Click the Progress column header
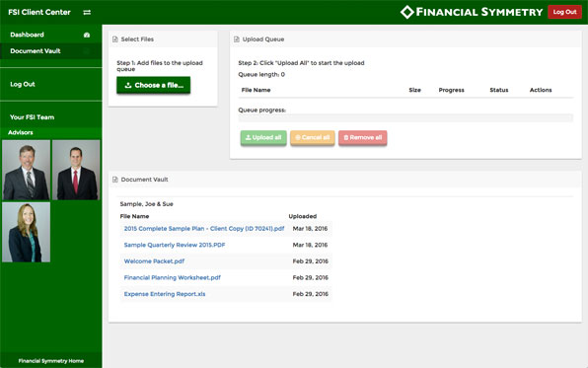The width and height of the screenshot is (588, 368). click(x=452, y=90)
